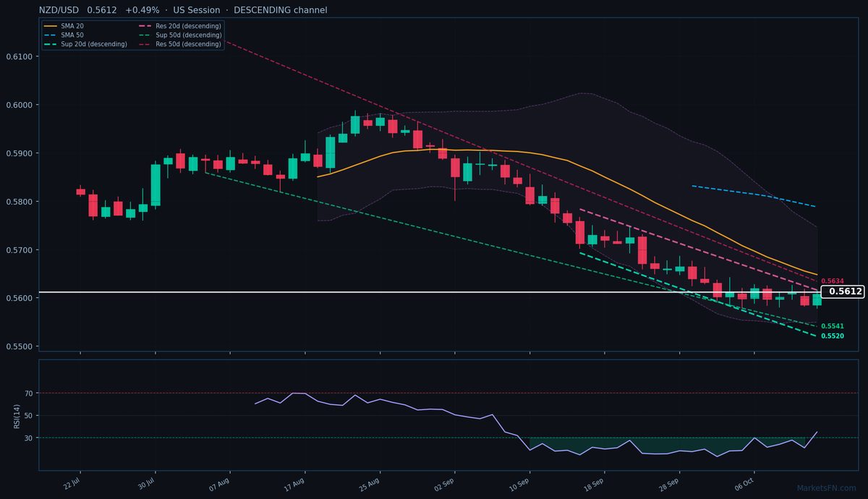
Task: Click Sup 50d (descending) legend entry
Action: point(179,35)
